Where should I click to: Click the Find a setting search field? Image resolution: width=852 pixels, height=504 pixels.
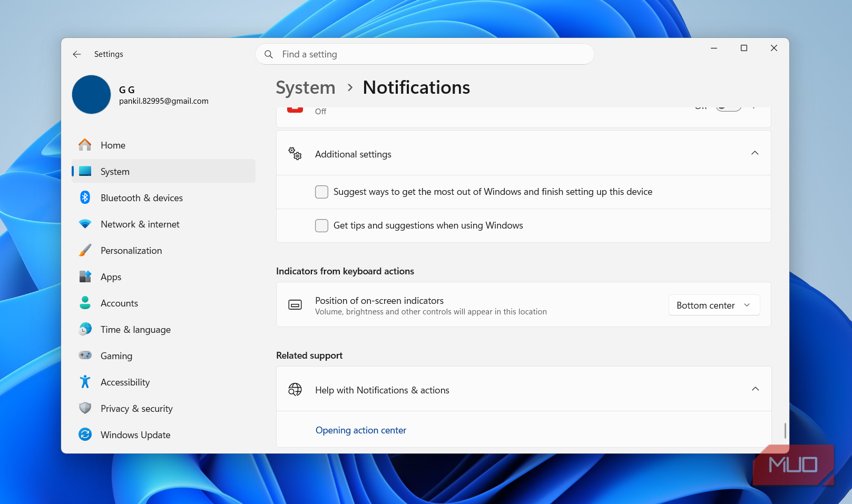tap(425, 54)
